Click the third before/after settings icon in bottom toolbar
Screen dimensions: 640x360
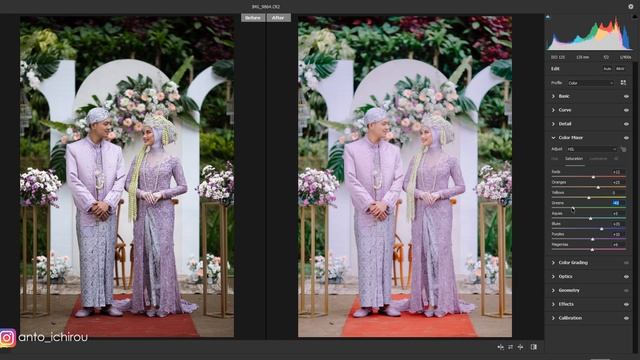tap(520, 347)
